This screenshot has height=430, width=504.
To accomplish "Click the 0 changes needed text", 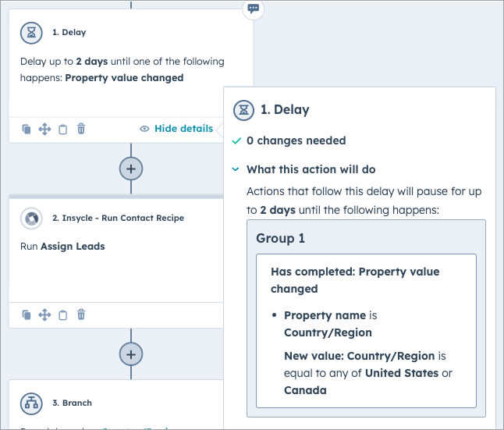I will click(296, 140).
